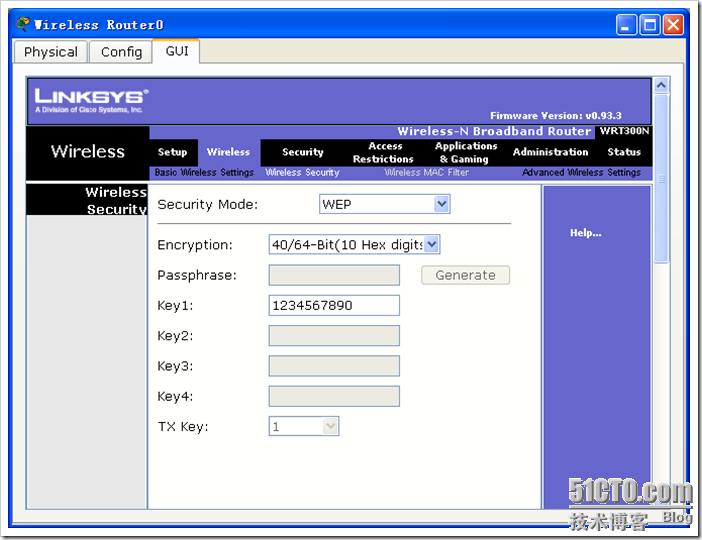
Task: Open Access Restrictions section
Action: [x=383, y=153]
